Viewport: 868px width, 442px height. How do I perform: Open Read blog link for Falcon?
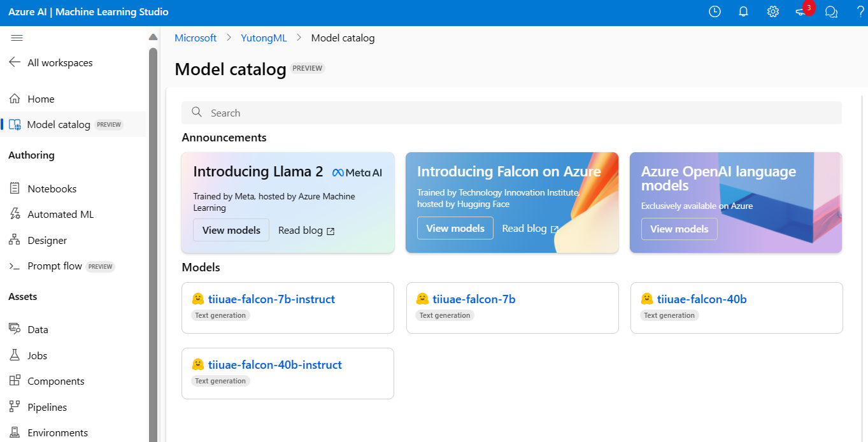[x=530, y=229]
